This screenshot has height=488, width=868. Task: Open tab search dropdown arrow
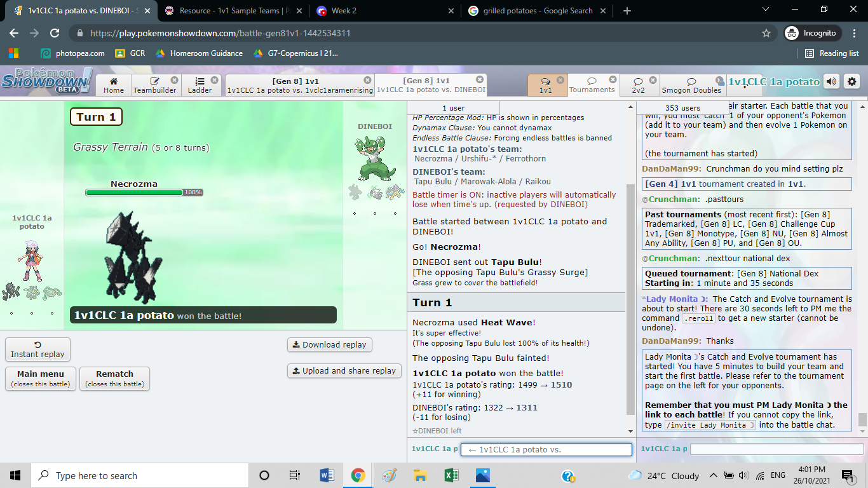[764, 10]
